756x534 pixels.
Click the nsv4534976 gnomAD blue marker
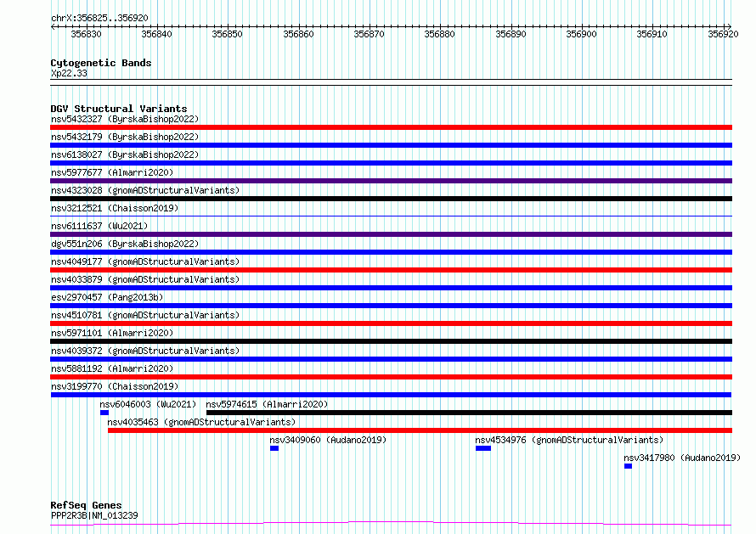(483, 448)
